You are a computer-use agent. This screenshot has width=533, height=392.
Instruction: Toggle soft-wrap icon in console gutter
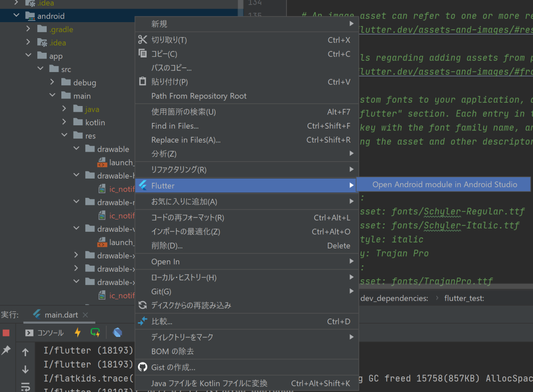pos(25,386)
